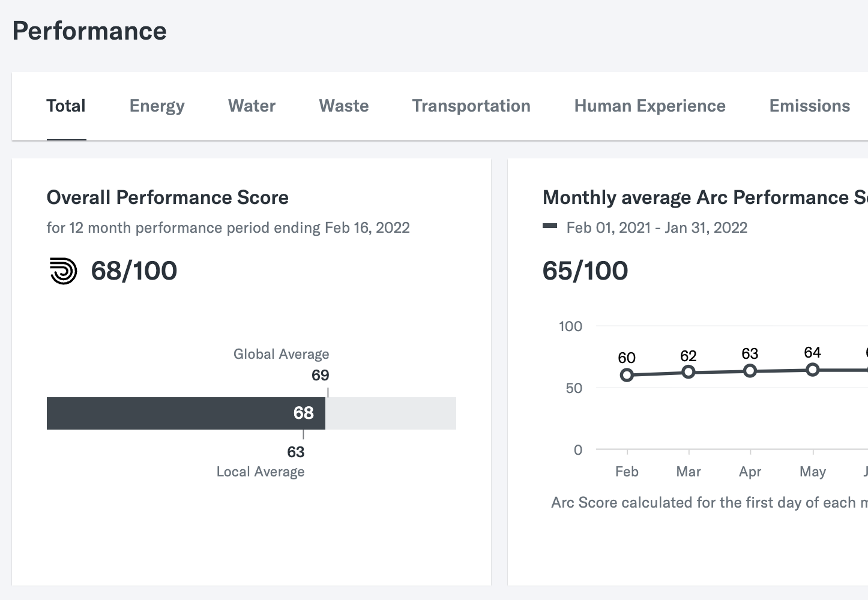Screen dimensions: 868x600
Task: Select the Water tab
Action: pos(252,106)
